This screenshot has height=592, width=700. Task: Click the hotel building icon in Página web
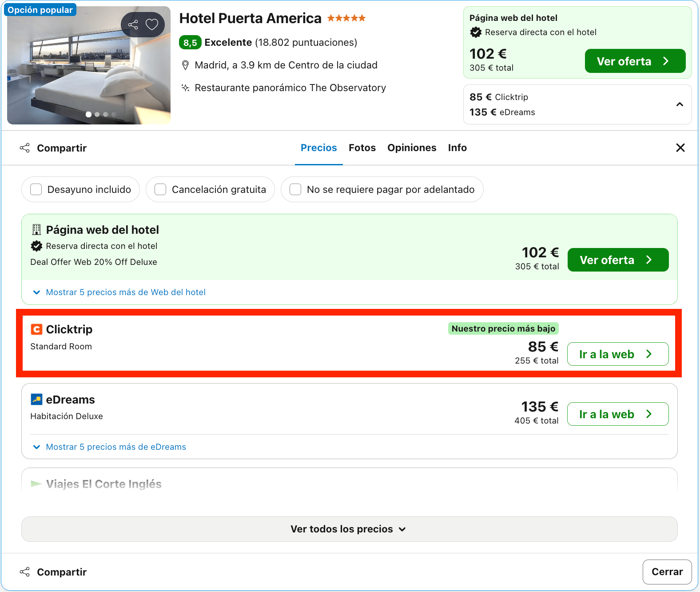tap(36, 230)
